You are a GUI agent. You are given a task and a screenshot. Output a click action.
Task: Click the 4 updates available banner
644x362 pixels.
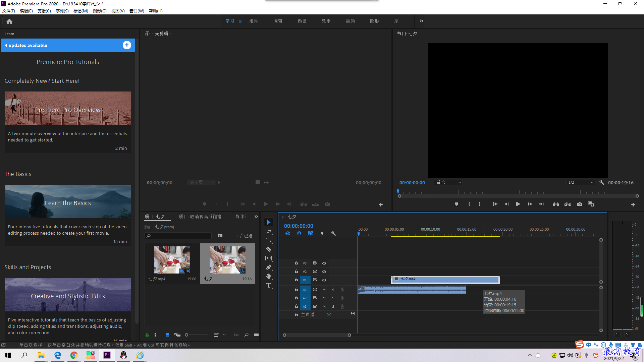coord(68,45)
